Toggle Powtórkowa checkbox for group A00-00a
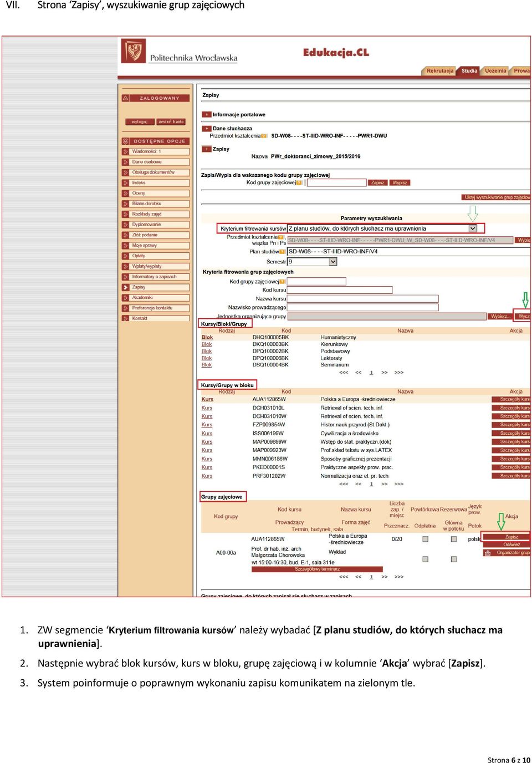 (x=425, y=539)
